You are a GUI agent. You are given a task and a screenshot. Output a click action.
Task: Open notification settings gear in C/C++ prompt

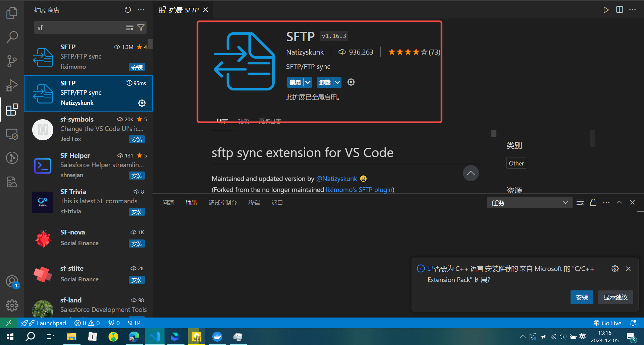(x=615, y=269)
